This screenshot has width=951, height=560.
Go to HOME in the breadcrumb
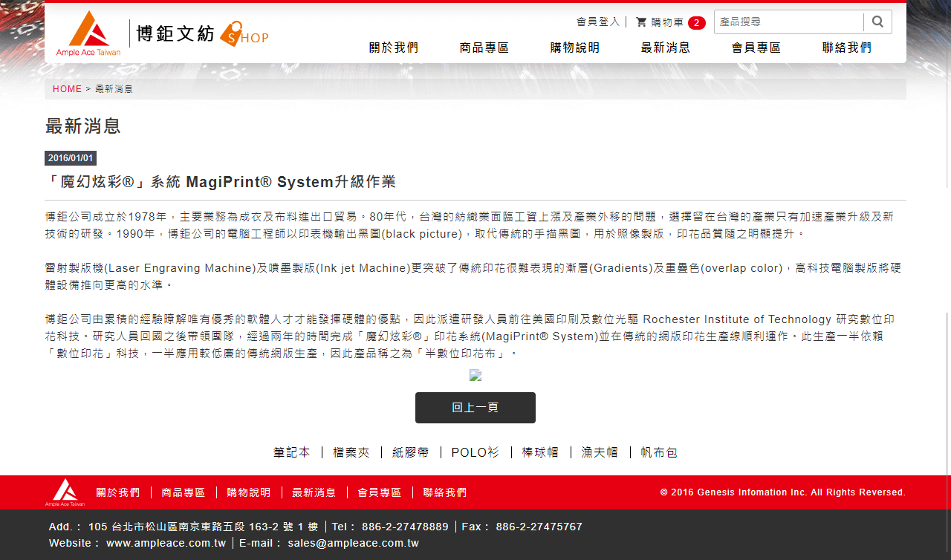tap(68, 89)
